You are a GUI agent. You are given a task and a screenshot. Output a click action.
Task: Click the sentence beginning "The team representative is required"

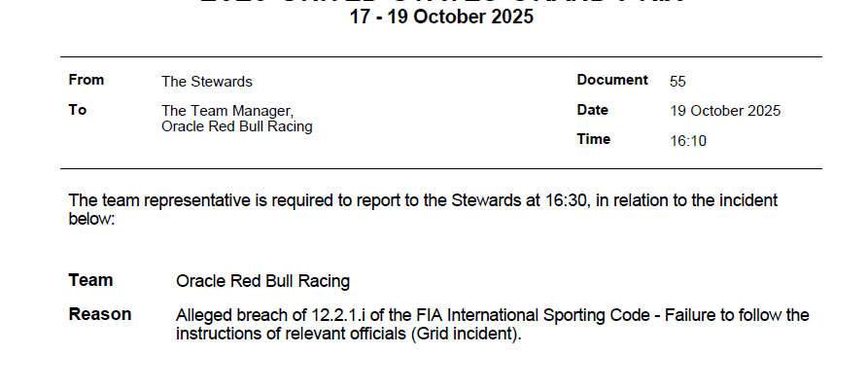coord(423,200)
